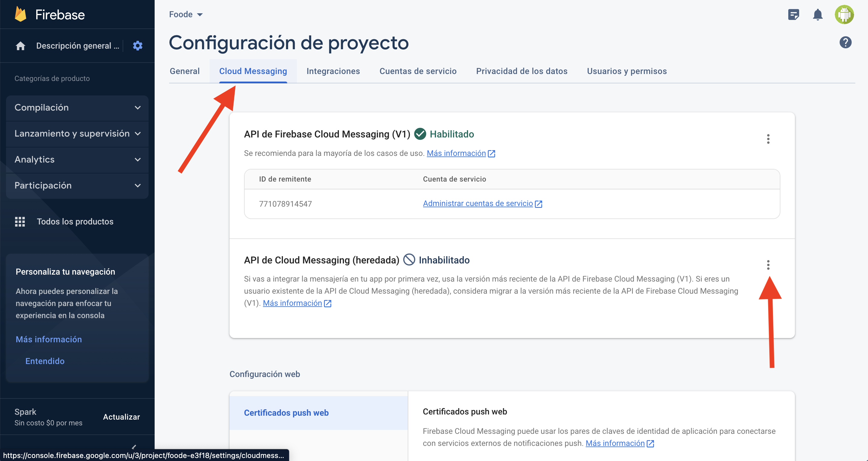Switch to the General tab

pyautogui.click(x=185, y=71)
